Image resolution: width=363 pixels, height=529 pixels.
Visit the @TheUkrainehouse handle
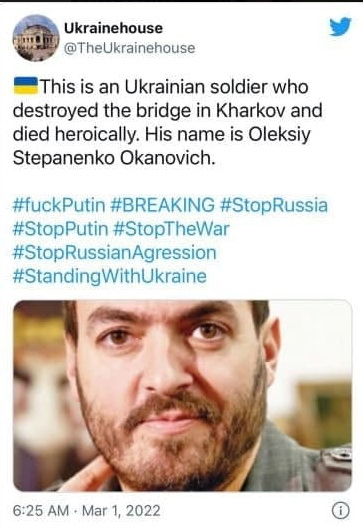pyautogui.click(x=130, y=48)
